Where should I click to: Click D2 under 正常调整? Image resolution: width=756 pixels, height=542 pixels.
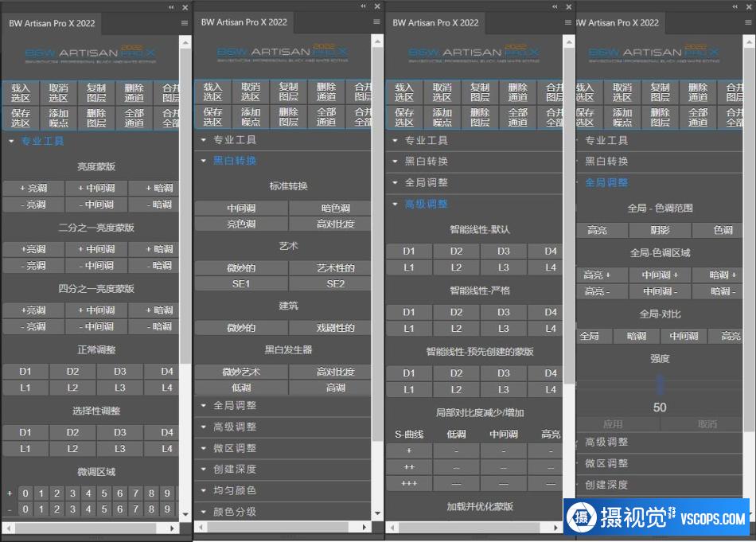pos(72,372)
